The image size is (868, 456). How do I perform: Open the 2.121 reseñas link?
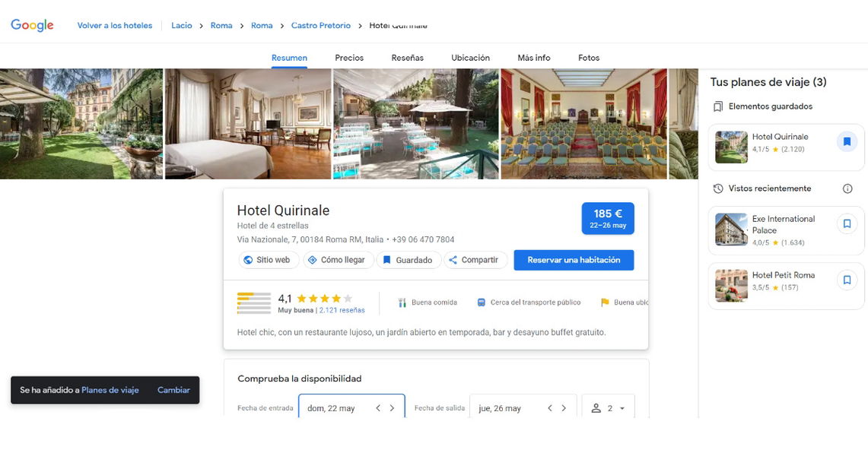point(342,310)
